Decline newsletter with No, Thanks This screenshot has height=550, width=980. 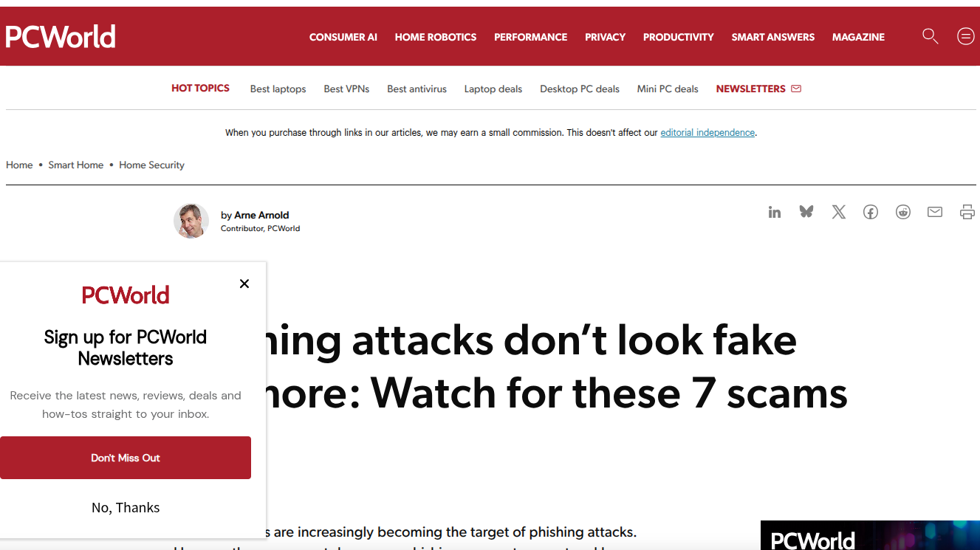tap(126, 507)
